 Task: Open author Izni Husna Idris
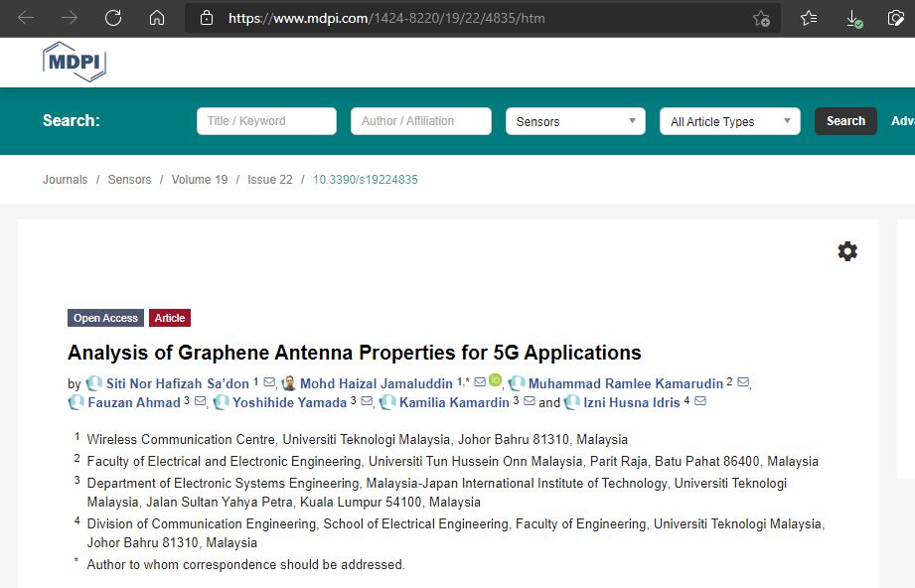click(632, 402)
